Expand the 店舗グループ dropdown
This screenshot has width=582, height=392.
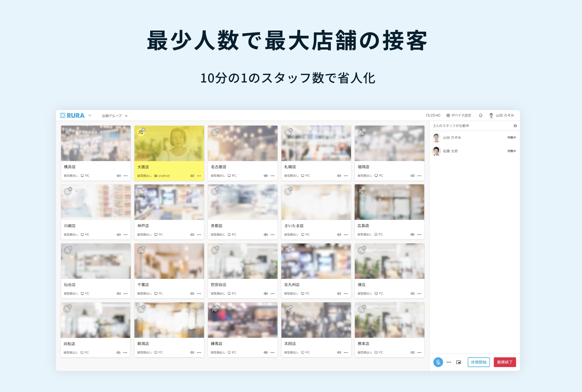(115, 116)
